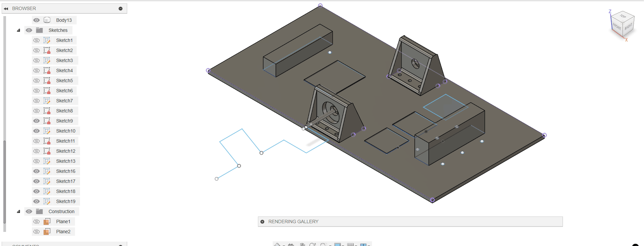Click the Sketches folder icon
644x246 pixels.
pos(39,30)
